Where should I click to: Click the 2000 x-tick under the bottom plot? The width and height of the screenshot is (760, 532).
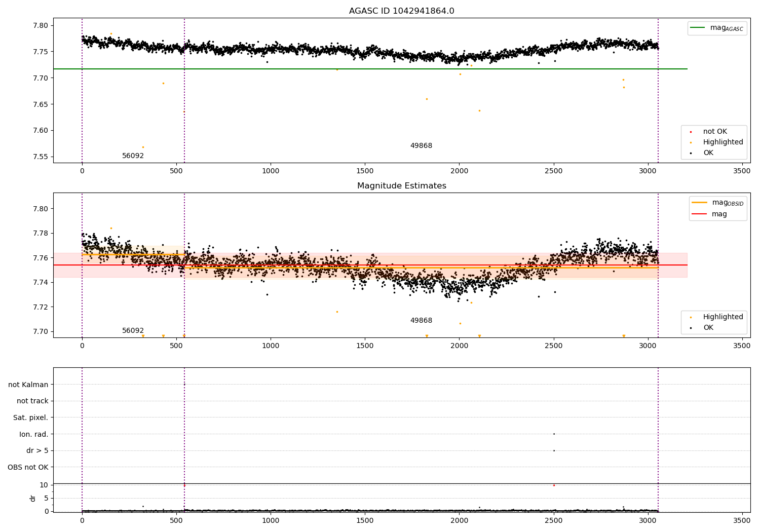click(459, 520)
